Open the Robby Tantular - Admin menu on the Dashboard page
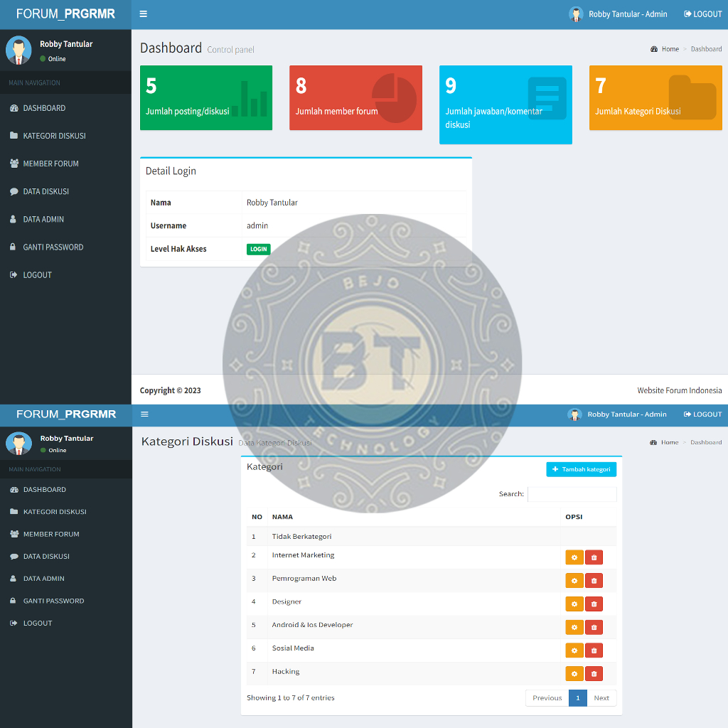The image size is (728, 728). click(x=618, y=14)
